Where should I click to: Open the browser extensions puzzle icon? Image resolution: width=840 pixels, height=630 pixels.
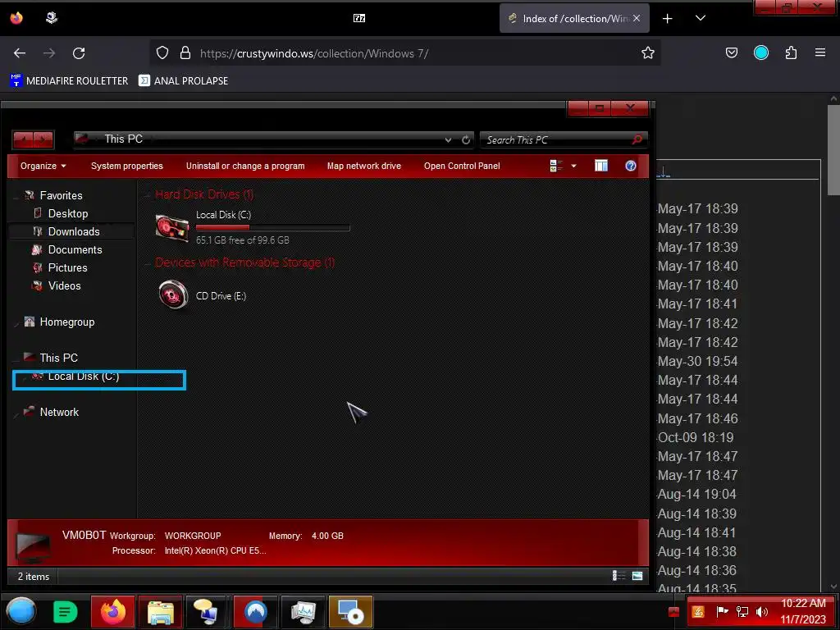(x=791, y=52)
